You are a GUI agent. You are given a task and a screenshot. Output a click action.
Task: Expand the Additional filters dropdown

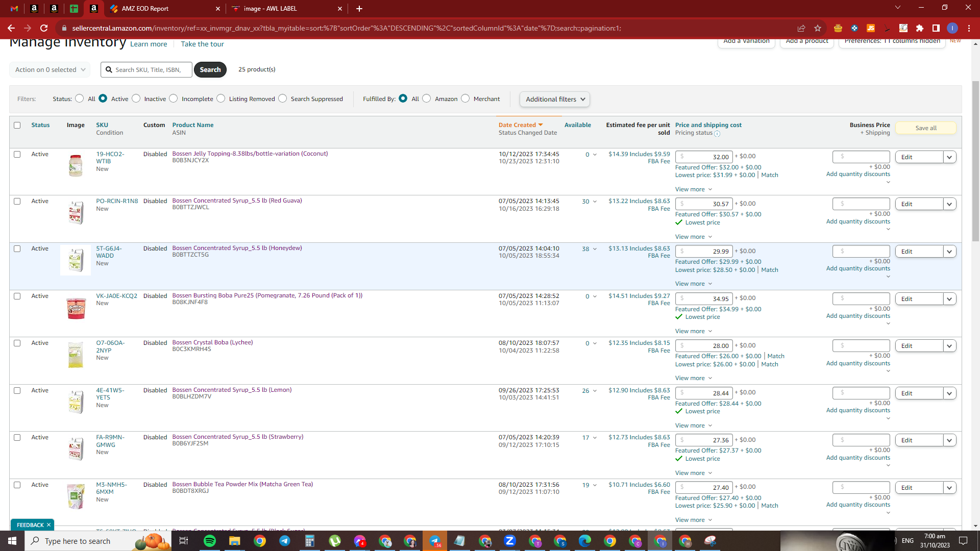tap(555, 99)
